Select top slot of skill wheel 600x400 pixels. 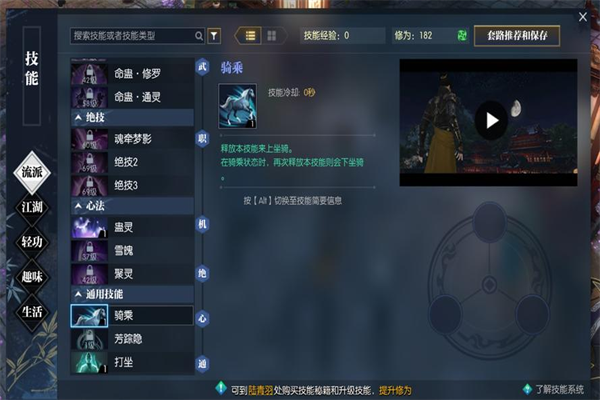point(489,222)
